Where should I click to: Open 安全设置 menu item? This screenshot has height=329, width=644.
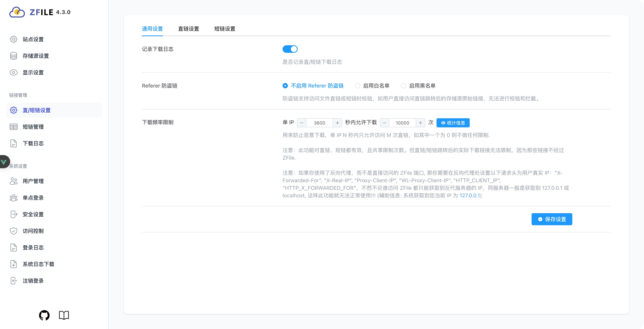[x=54, y=214]
